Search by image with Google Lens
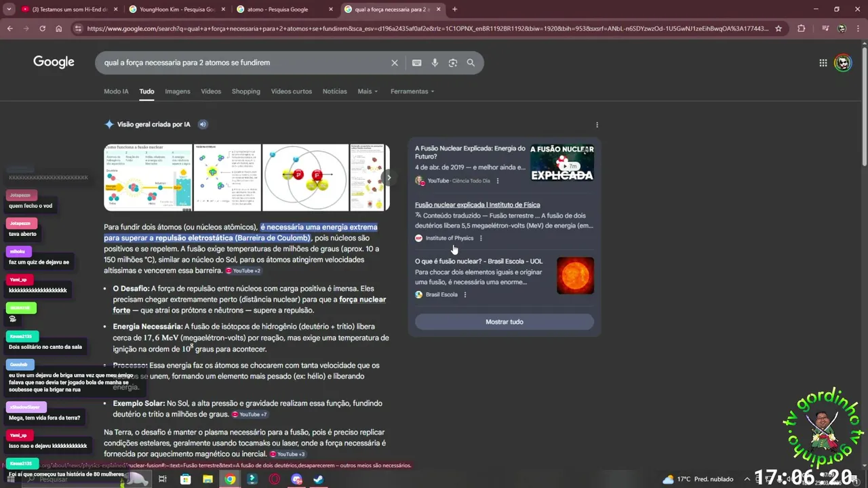This screenshot has height=488, width=868. tap(452, 62)
